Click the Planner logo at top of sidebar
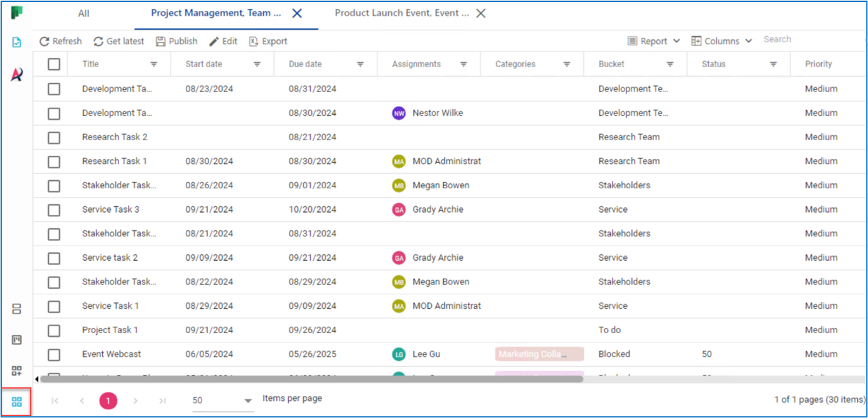Viewport: 868px width, 418px height. pos(16,13)
